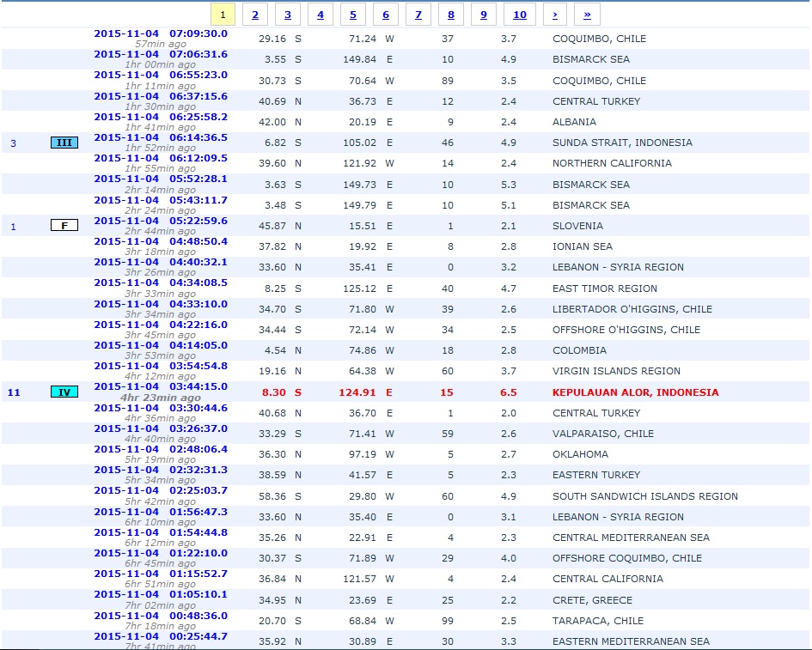Open earthquake at 2015-11-04 04:40:32.1
Image resolution: width=812 pixels, height=650 pixels.
[161, 263]
